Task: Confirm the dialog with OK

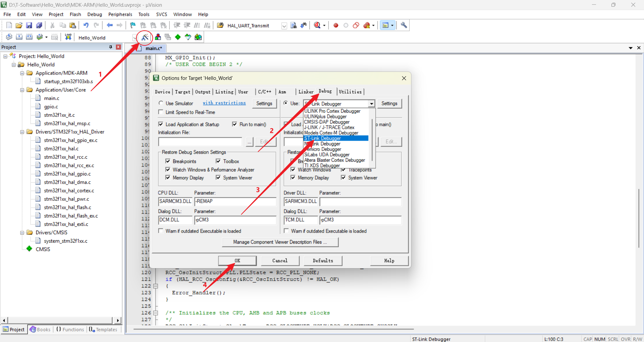Action: pyautogui.click(x=237, y=261)
